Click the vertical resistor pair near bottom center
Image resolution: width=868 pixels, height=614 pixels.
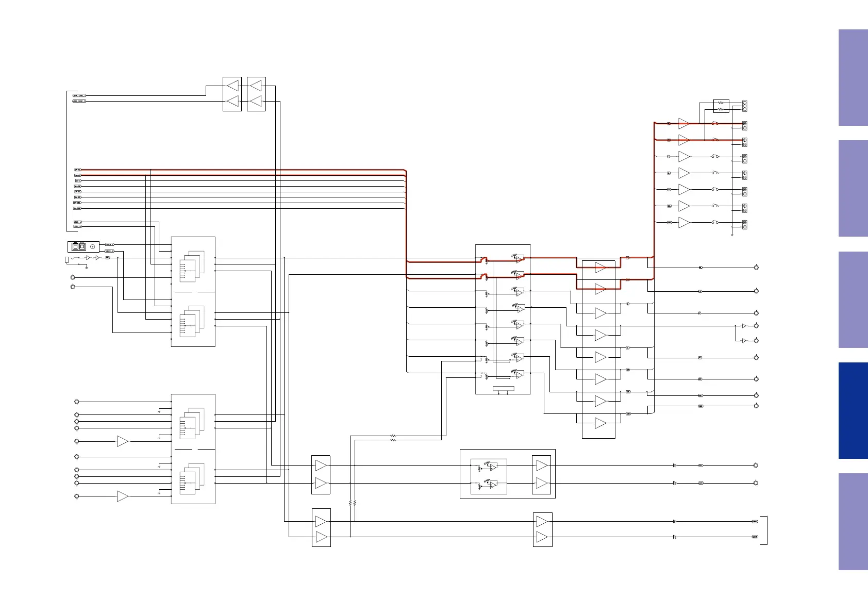click(x=353, y=503)
